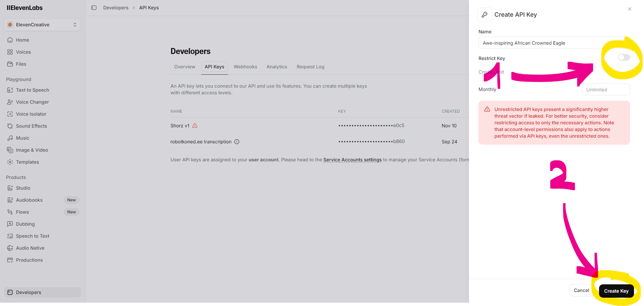Click the New badge next to Flows

point(72,212)
